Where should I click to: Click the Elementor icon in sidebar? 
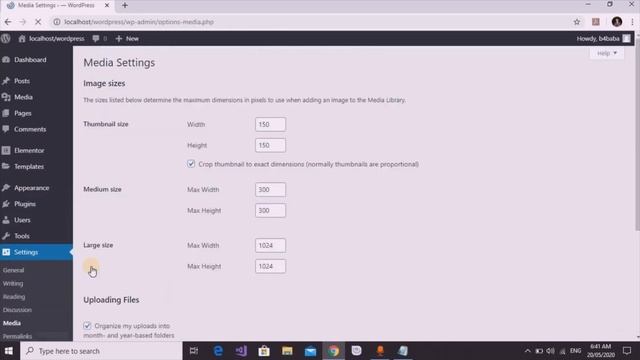coord(6,150)
